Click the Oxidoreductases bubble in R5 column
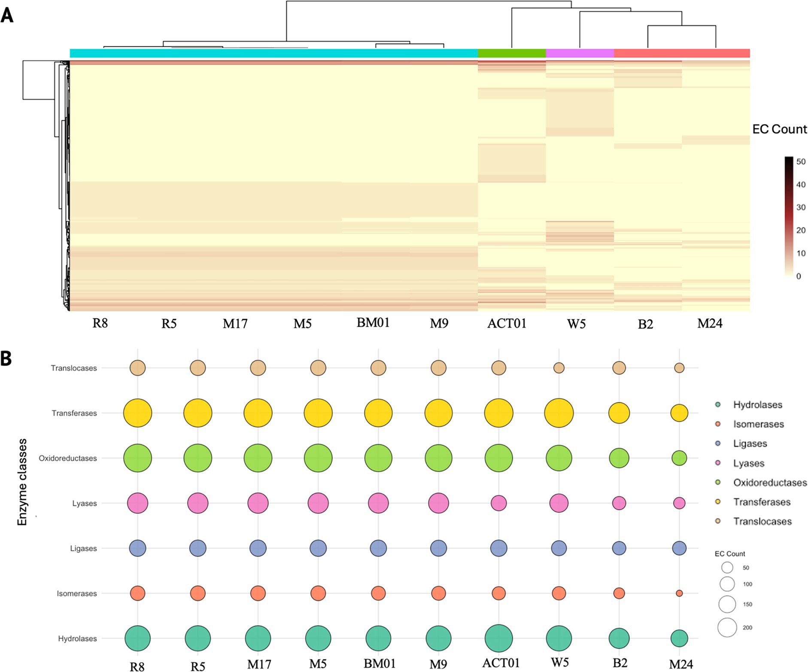 197,458
